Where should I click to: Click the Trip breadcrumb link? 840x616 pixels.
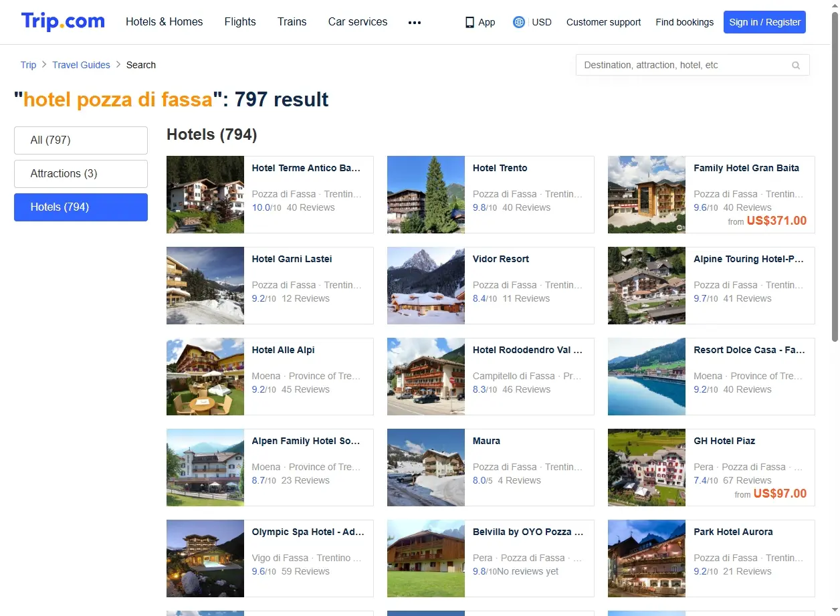pyautogui.click(x=28, y=65)
